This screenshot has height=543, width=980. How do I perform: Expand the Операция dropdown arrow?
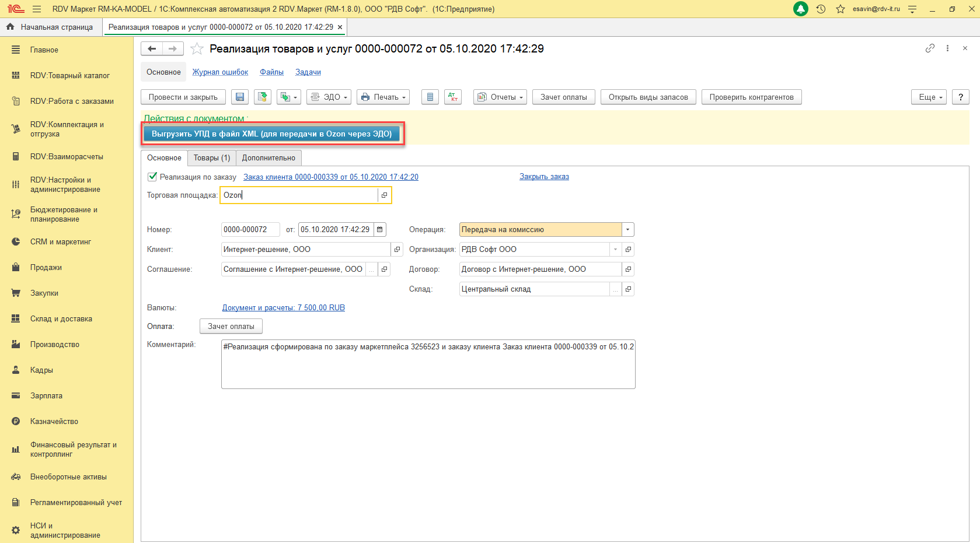[x=628, y=230]
